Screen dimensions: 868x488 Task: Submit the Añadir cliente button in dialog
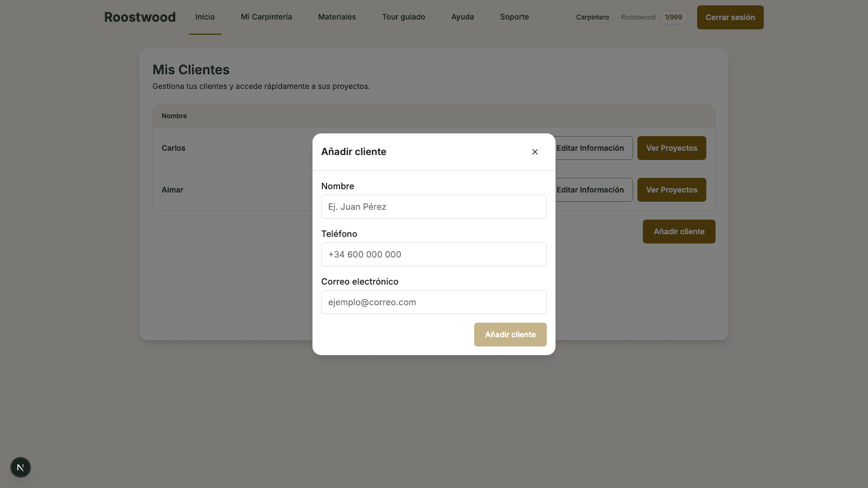[510, 335]
